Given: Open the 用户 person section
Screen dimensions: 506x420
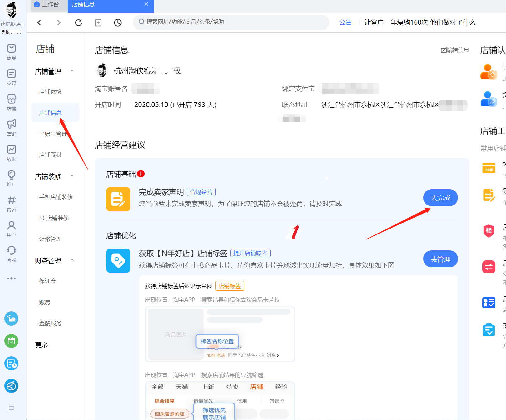Looking at the screenshot, I should pos(12,229).
